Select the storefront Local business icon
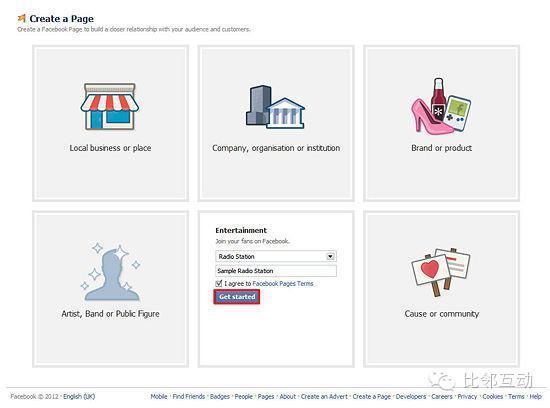 (110, 107)
